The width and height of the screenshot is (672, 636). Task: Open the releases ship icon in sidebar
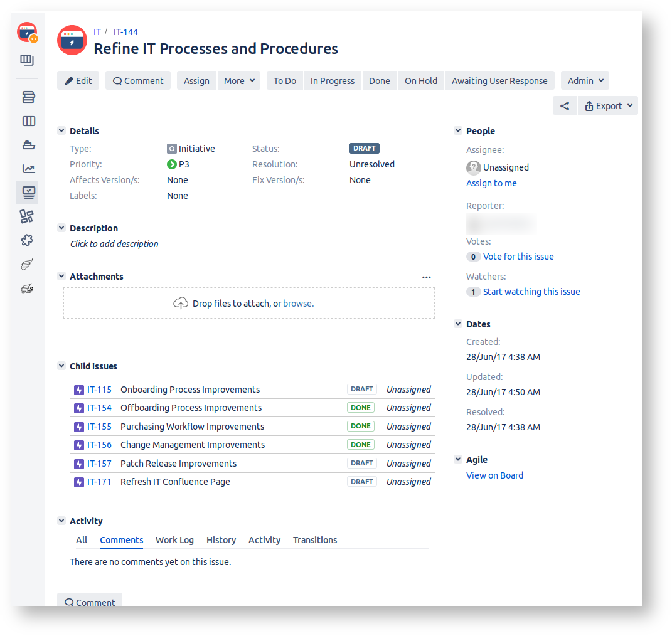point(28,145)
